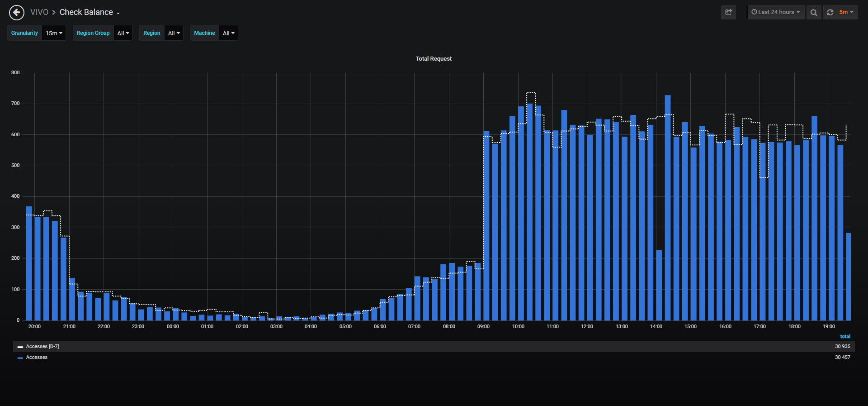Click the Machine variable label
The image size is (868, 406).
click(204, 33)
